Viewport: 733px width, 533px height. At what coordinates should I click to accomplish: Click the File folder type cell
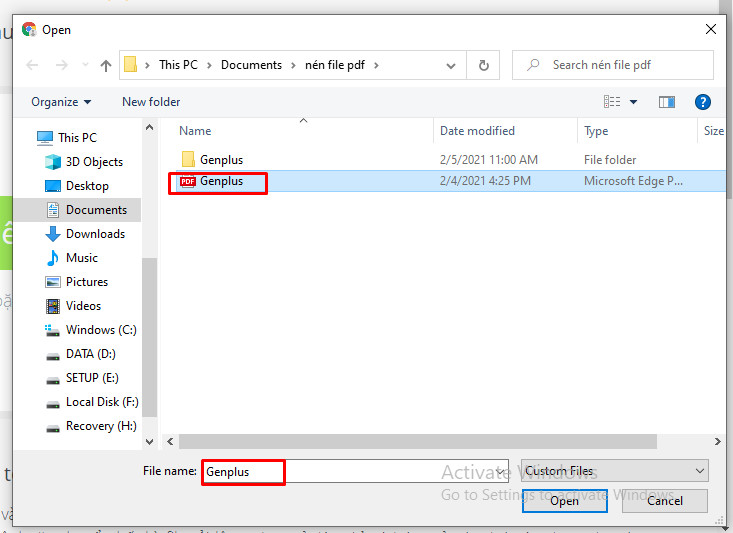click(610, 160)
